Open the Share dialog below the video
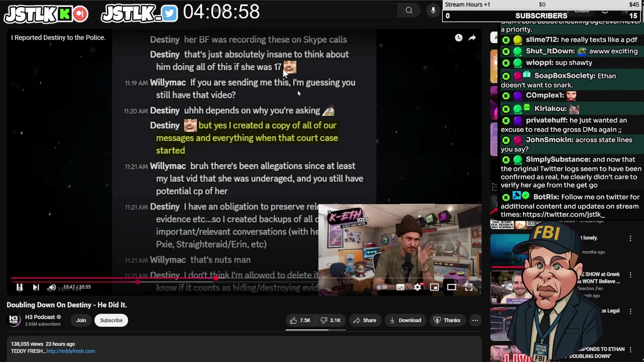Image resolution: width=644 pixels, height=362 pixels. click(x=364, y=320)
